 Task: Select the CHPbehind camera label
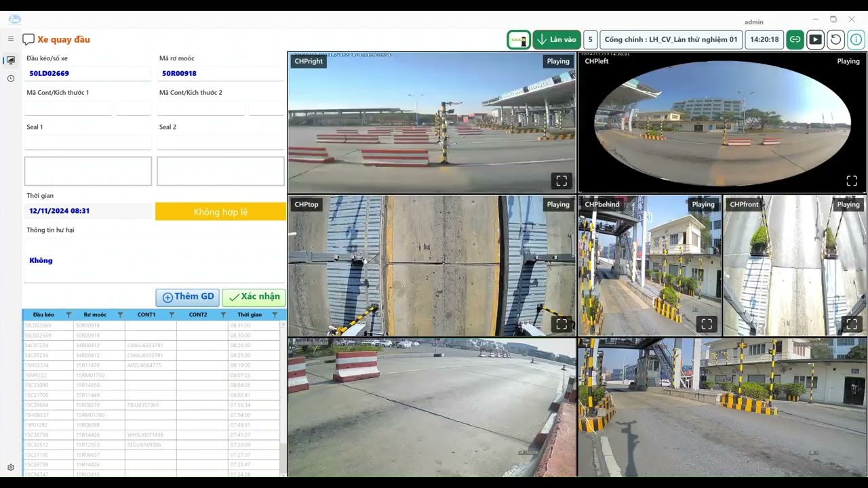coord(602,204)
